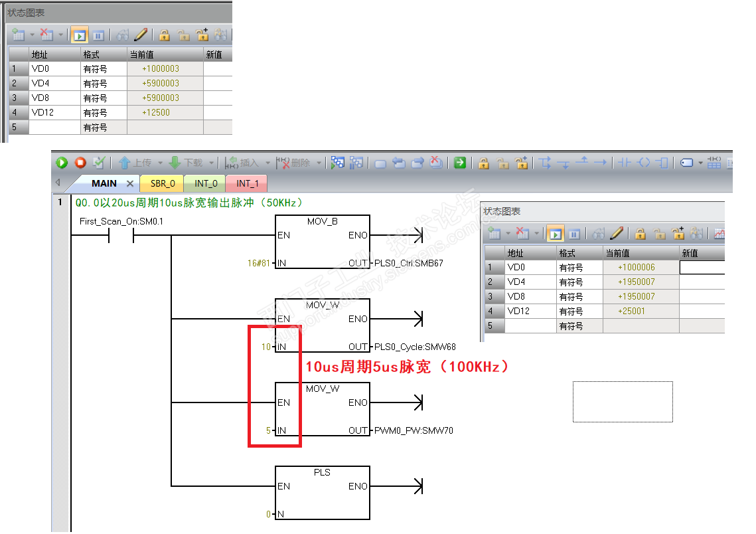This screenshot has height=534, width=756.
Task: Click the 上传 upload button
Action: point(135,163)
